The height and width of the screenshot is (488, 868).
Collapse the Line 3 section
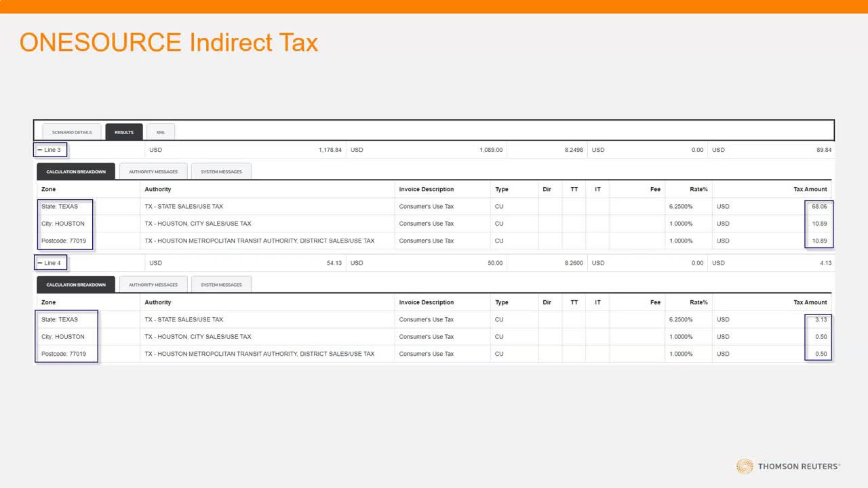point(40,150)
